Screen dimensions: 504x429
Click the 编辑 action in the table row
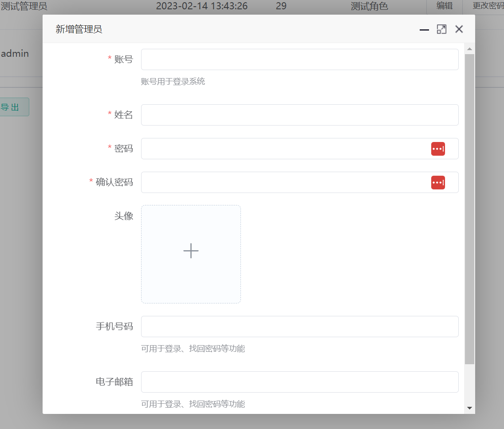pos(444,6)
